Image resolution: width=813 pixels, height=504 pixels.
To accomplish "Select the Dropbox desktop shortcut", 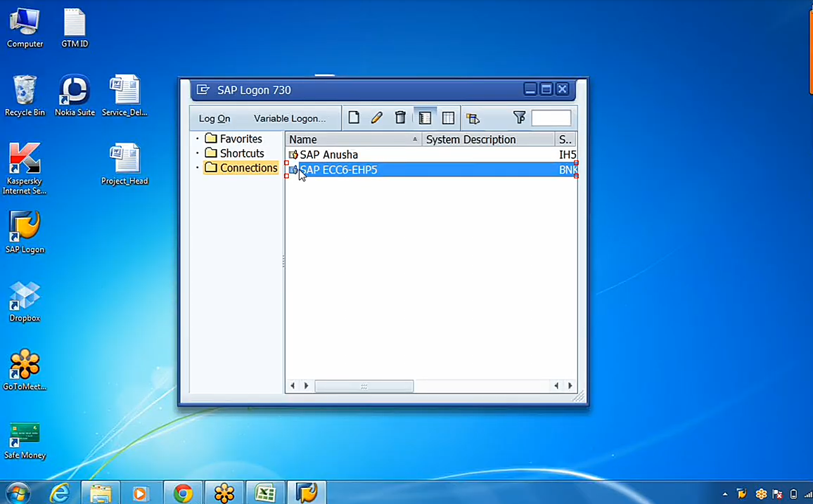I will [25, 302].
